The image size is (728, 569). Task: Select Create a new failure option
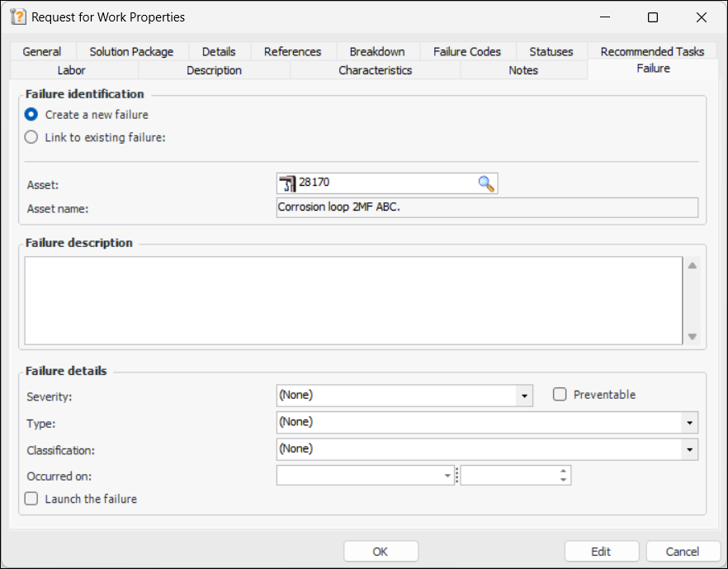coord(31,115)
